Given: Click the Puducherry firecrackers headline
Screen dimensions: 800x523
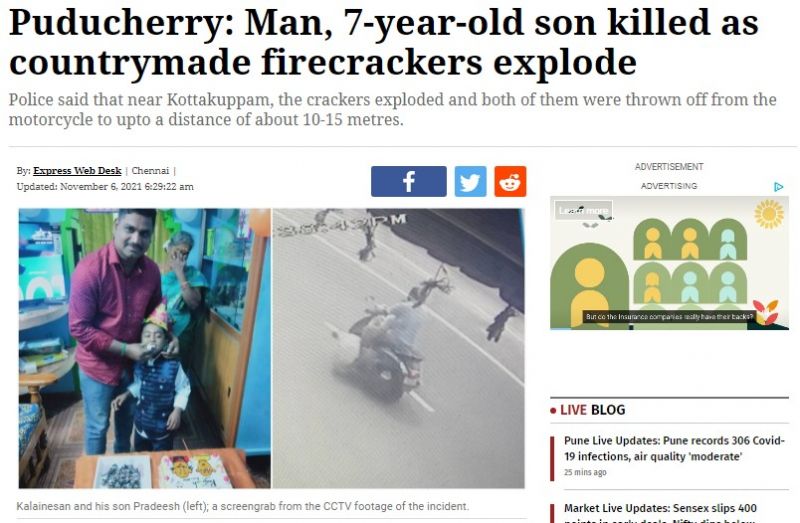Looking at the screenshot, I should pos(384,42).
